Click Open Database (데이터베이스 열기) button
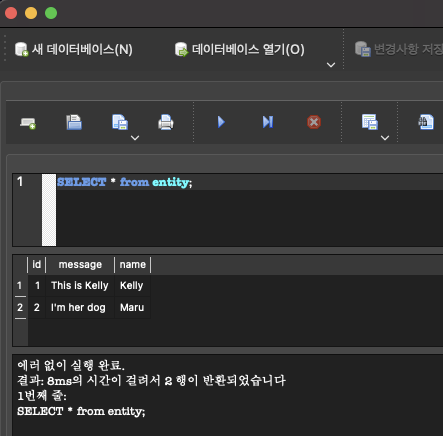Viewport: 443px width, 436px height. tap(240, 49)
